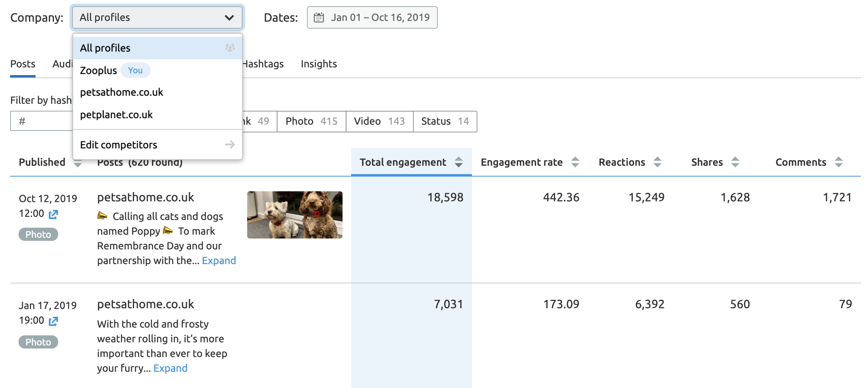This screenshot has width=868, height=388.
Task: Filter posts by Video 143
Action: pos(379,122)
